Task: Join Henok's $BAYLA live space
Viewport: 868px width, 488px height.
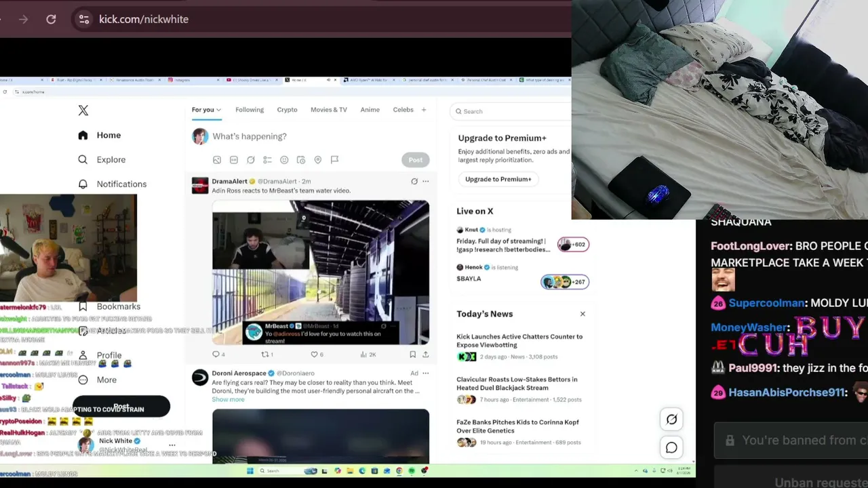Action: click(x=522, y=274)
